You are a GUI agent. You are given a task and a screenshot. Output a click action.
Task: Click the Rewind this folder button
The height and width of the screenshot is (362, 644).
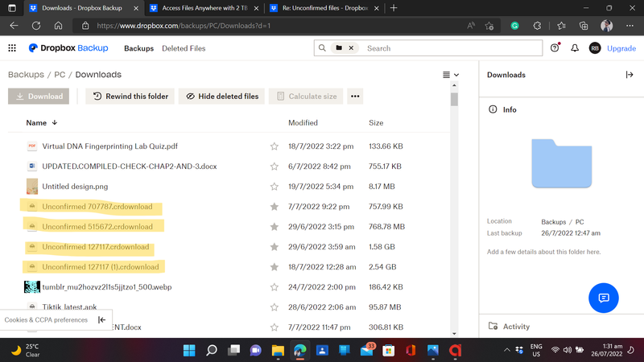(130, 97)
